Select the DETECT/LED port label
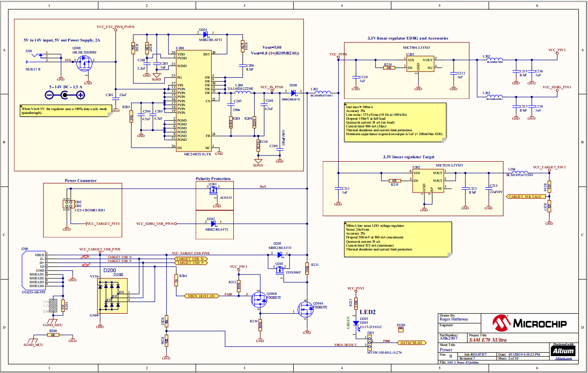The height and width of the screenshot is (373, 588). (412, 343)
